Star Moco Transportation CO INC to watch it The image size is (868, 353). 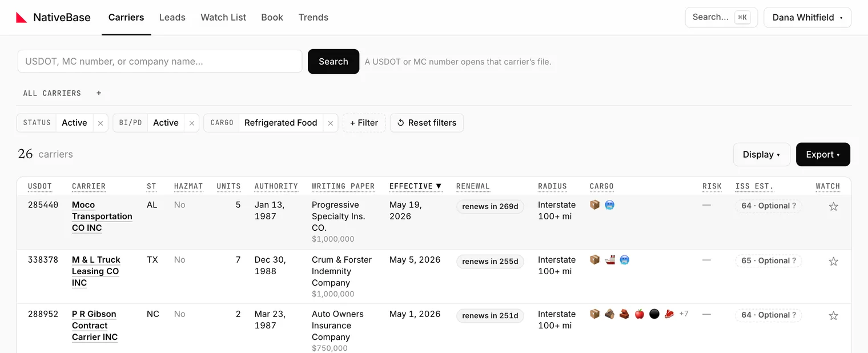[833, 207]
